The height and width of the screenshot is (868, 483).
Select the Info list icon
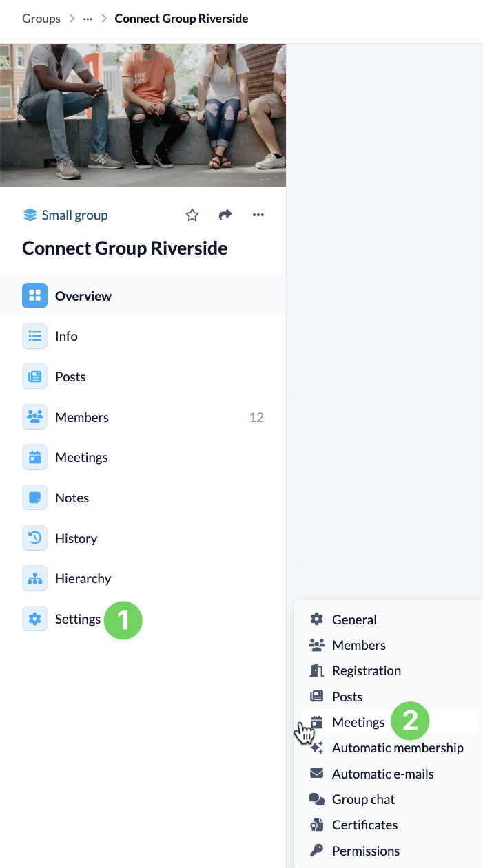point(34,336)
